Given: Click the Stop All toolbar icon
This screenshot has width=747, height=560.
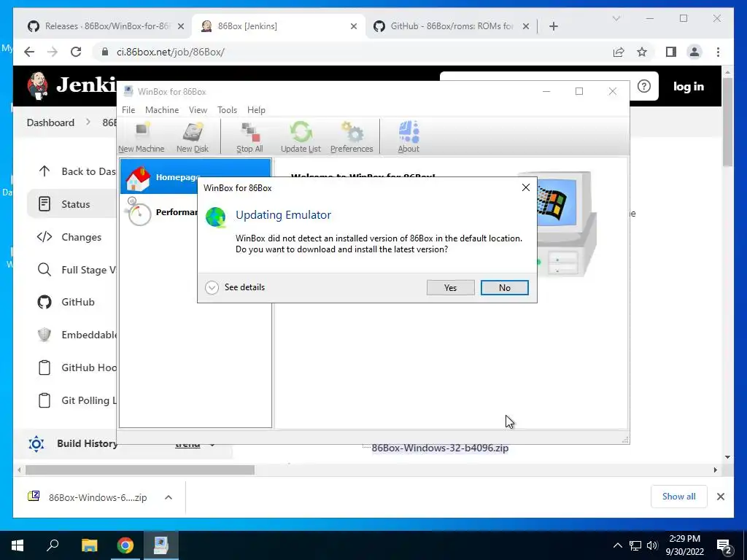Looking at the screenshot, I should click(x=249, y=137).
